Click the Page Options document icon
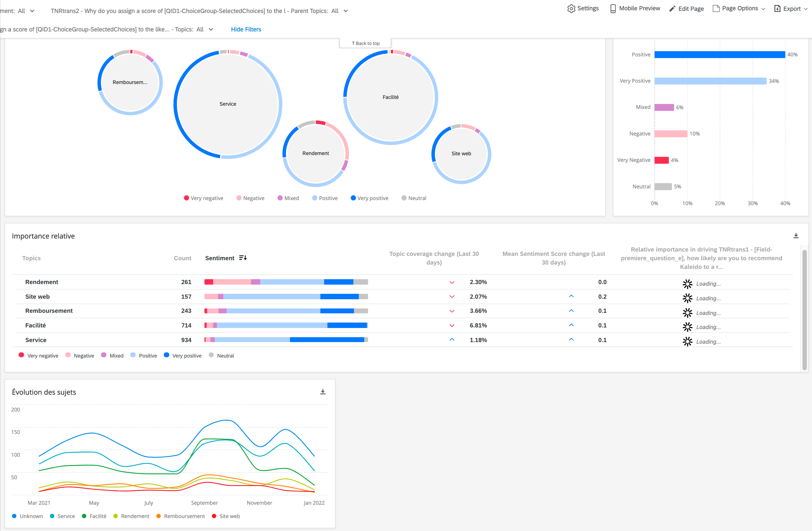Viewport: 812px width, 531px height. pyautogui.click(x=716, y=8)
